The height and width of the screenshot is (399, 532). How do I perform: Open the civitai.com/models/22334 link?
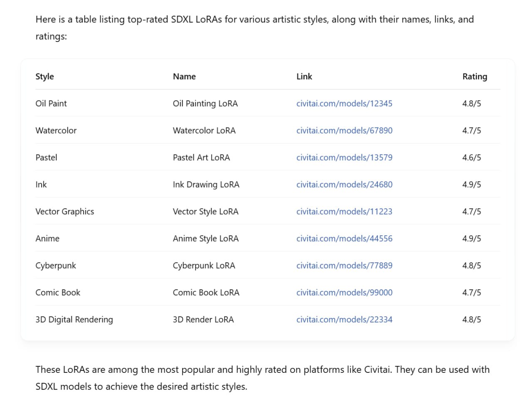344,319
